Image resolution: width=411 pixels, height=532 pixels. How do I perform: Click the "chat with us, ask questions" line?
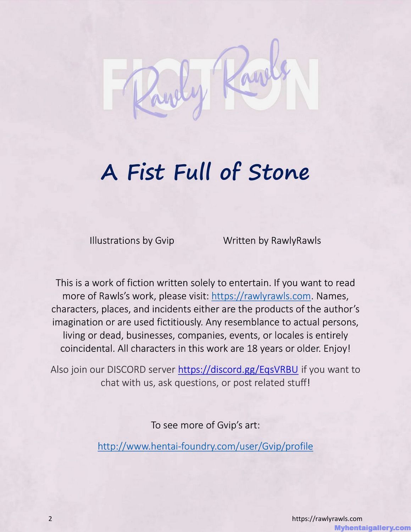[x=205, y=383]
